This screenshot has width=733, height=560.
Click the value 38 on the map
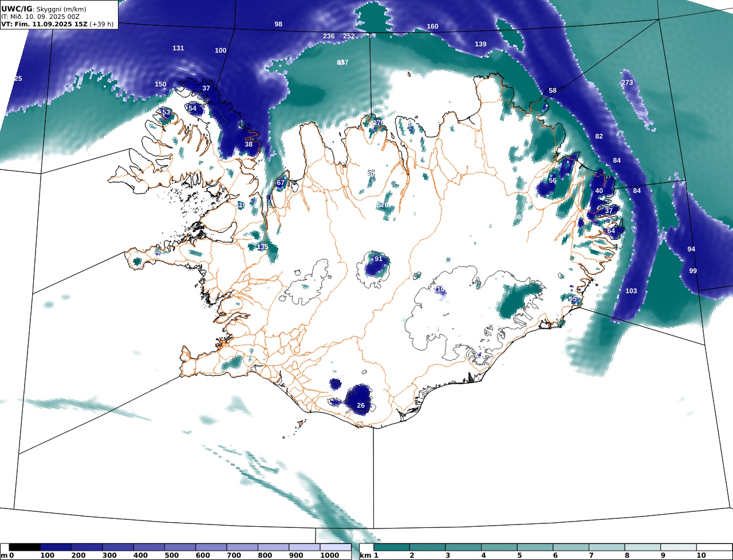click(249, 144)
